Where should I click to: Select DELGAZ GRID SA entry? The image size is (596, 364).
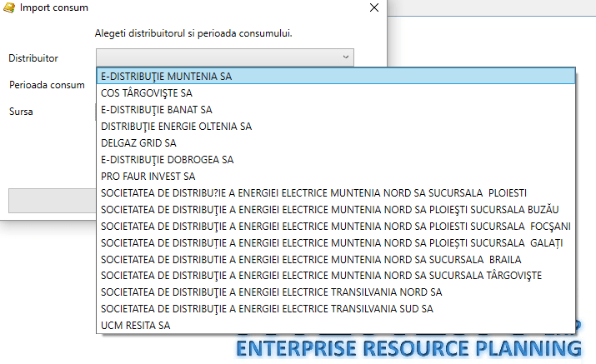[x=336, y=143]
